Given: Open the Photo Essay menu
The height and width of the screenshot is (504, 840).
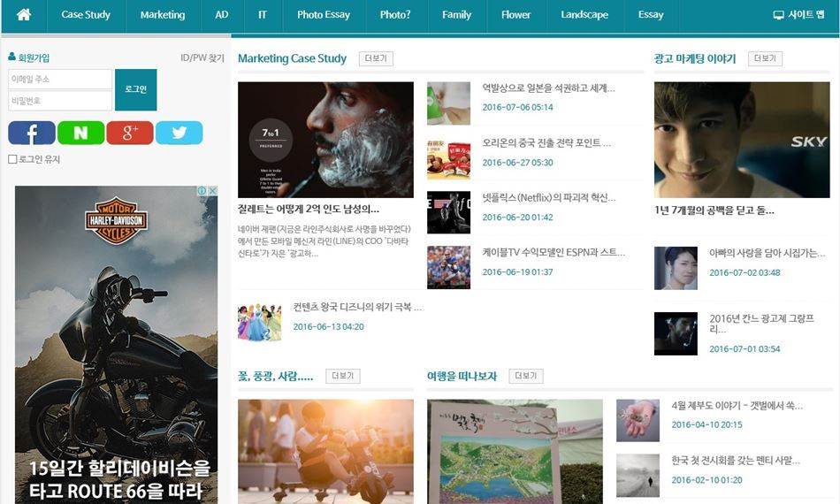Looking at the screenshot, I should click(324, 14).
